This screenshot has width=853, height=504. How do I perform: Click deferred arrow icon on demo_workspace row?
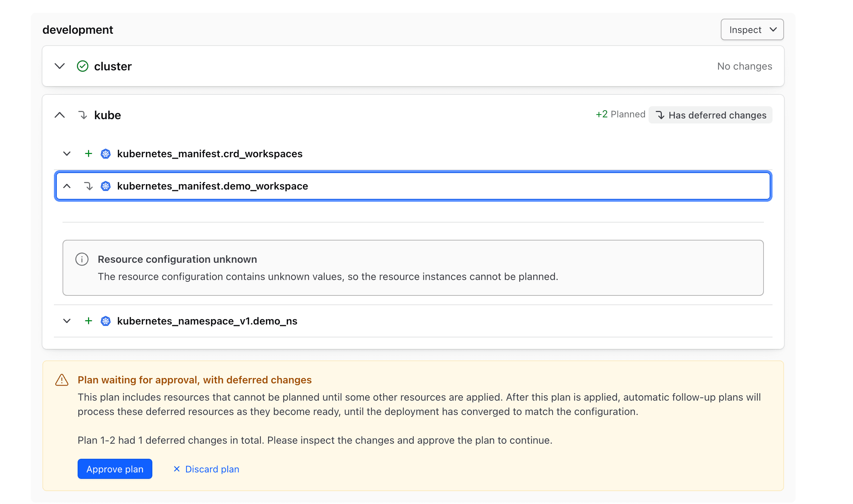coord(88,186)
